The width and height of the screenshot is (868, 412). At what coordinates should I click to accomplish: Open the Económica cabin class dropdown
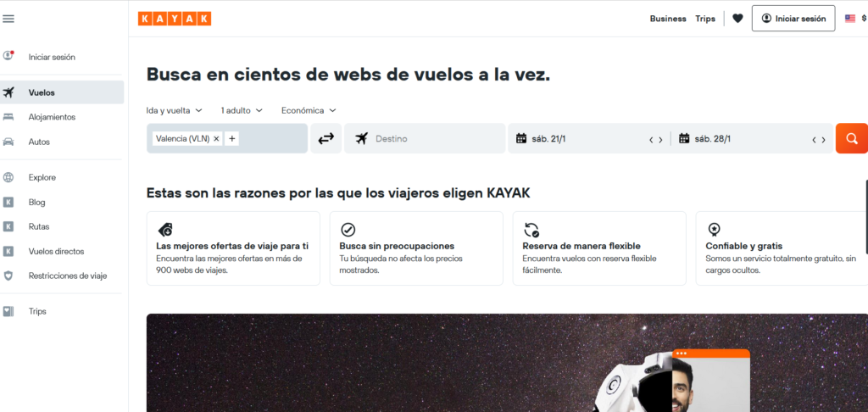[309, 111]
